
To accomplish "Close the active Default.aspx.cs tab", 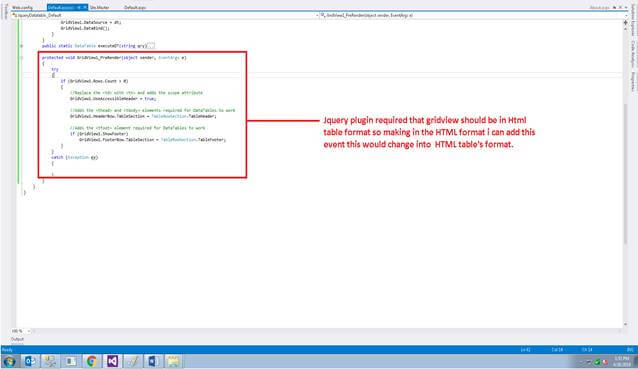I will coord(85,8).
